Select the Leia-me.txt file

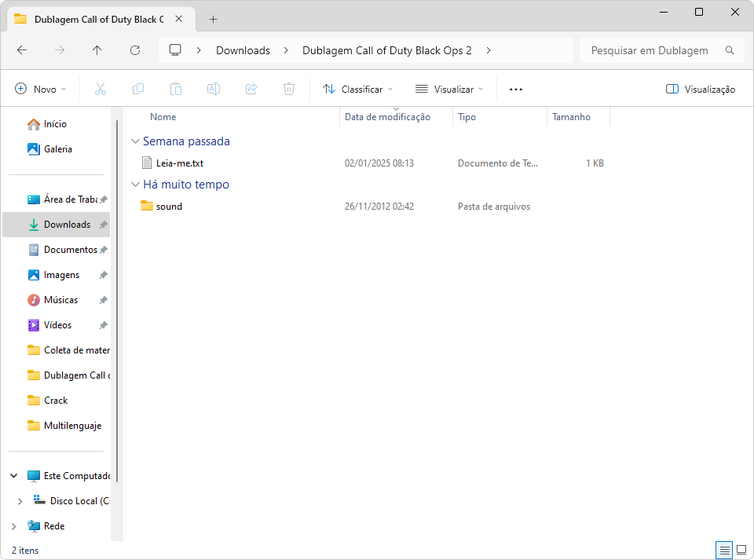(180, 163)
